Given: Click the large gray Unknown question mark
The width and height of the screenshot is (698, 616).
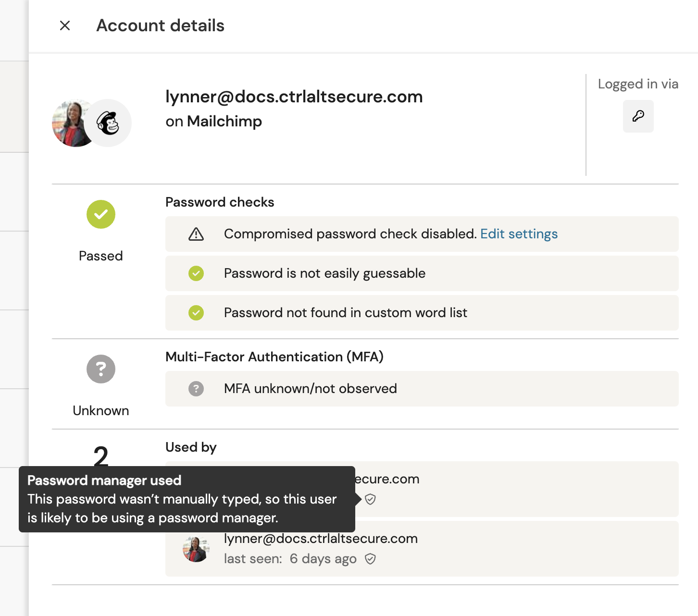Looking at the screenshot, I should [101, 369].
